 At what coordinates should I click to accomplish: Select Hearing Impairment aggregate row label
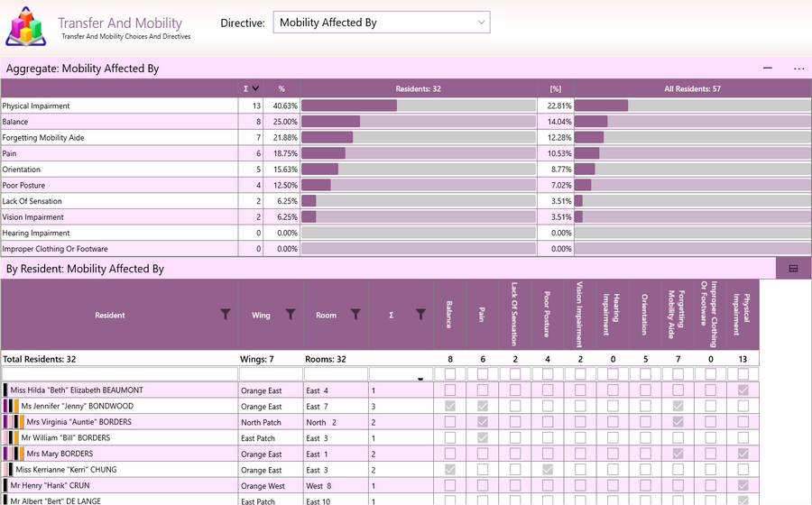[36, 233]
